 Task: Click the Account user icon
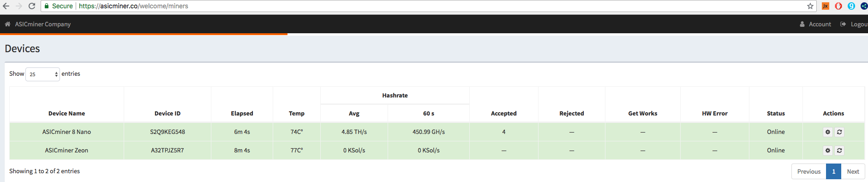pos(802,24)
